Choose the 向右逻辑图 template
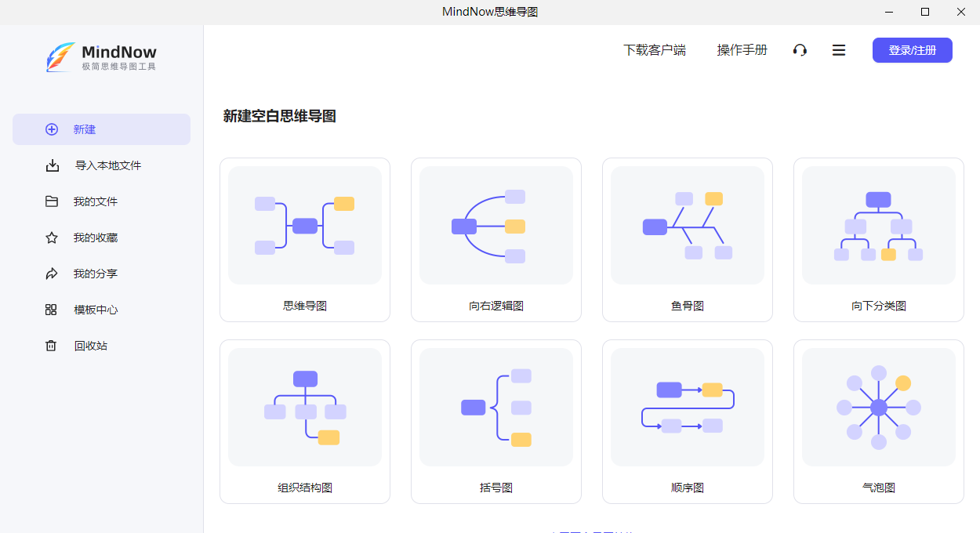 [x=495, y=239]
